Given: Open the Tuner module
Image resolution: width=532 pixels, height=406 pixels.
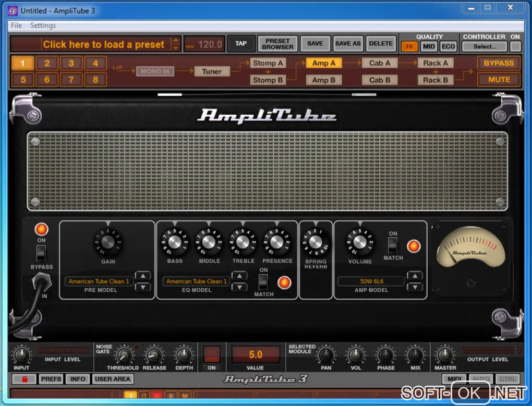Looking at the screenshot, I should coord(212,71).
